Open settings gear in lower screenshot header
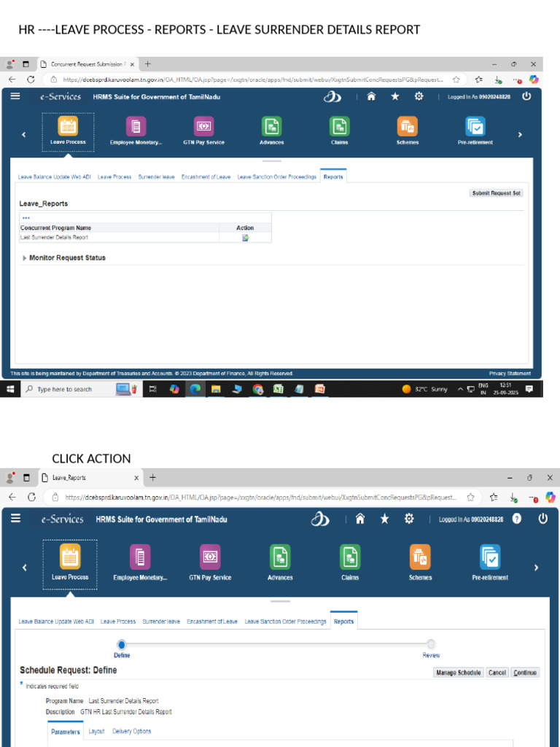 pyautogui.click(x=409, y=519)
